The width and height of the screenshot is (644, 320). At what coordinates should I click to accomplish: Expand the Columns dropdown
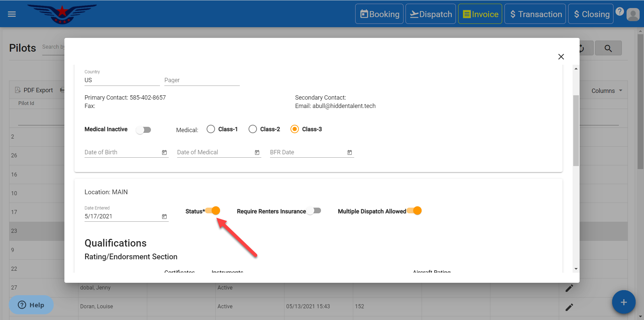click(606, 91)
